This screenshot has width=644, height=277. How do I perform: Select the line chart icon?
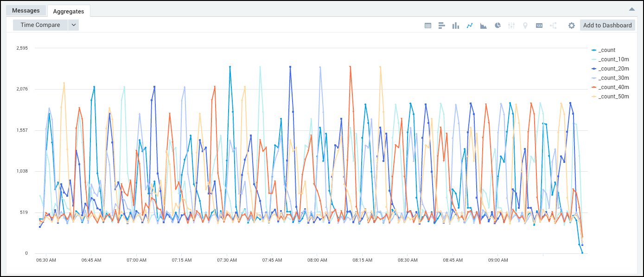(470, 26)
